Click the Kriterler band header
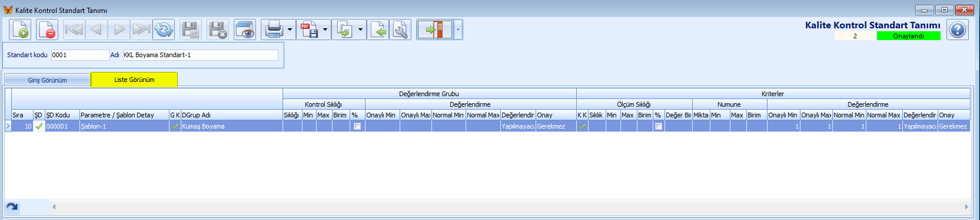Screen dimensions: 980x220 (x=773, y=94)
